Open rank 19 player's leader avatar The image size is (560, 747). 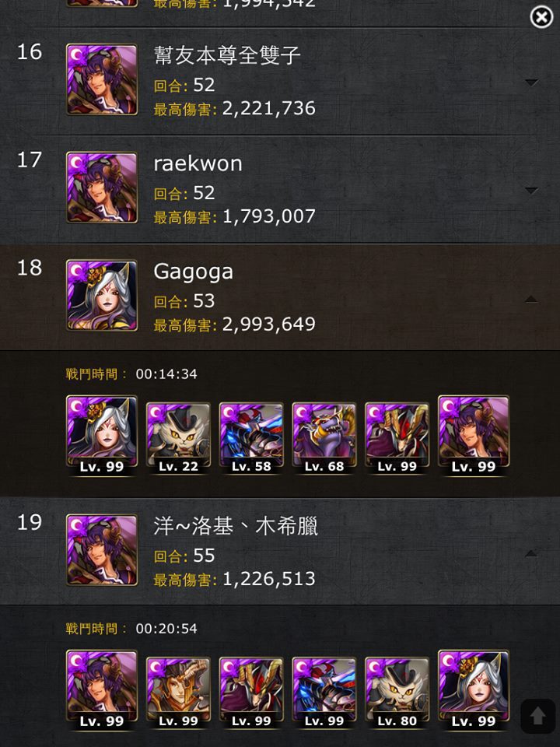[102, 550]
